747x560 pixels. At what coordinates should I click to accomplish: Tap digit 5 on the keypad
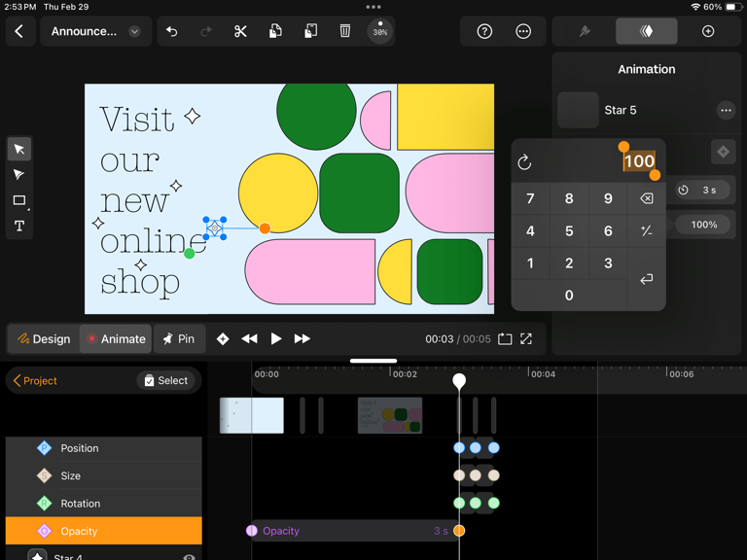(x=569, y=231)
